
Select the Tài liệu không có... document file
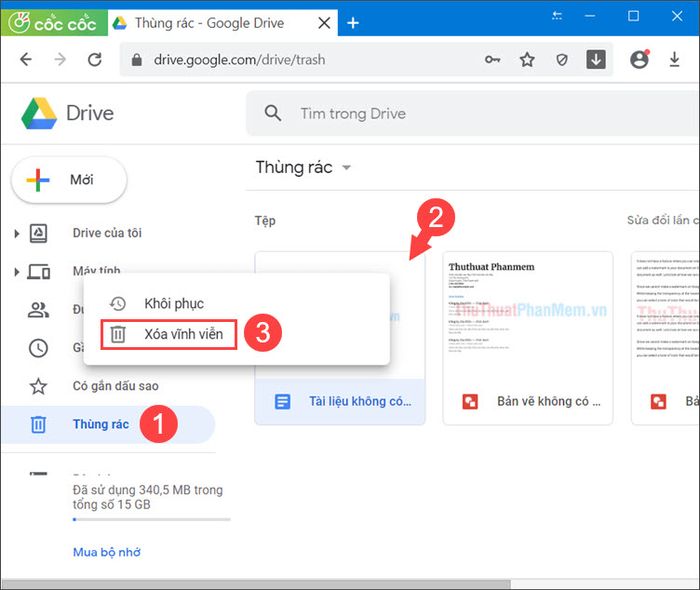[x=340, y=402]
